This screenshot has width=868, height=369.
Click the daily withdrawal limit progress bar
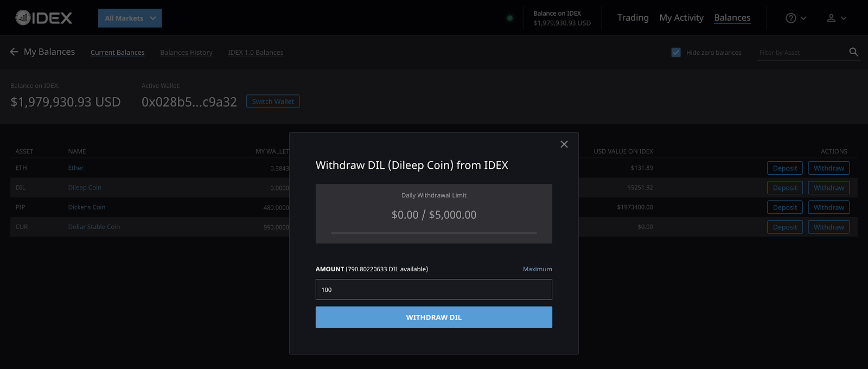coord(434,233)
